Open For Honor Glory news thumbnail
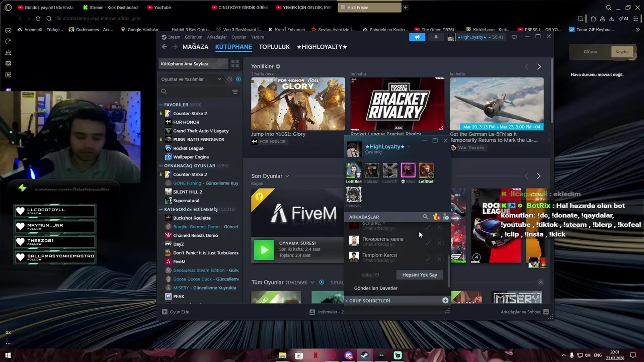The image size is (644, 362). pos(298,104)
